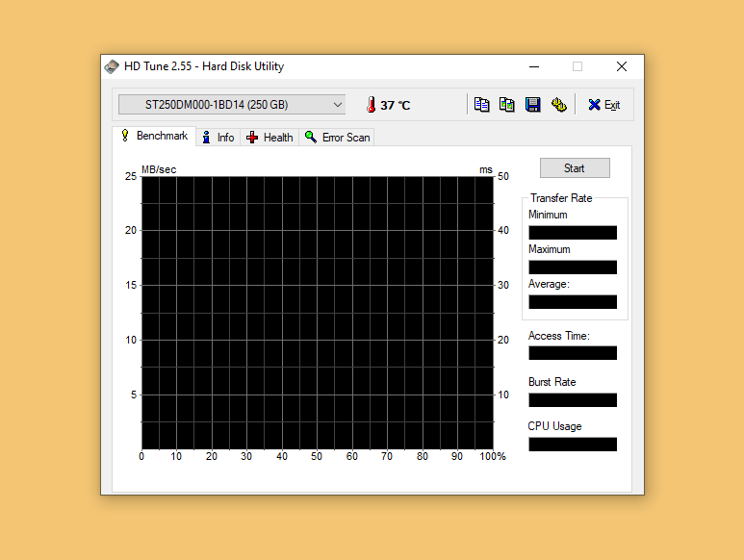Switch to the Health tab
Viewport: 744px width, 560px height.
(269, 138)
